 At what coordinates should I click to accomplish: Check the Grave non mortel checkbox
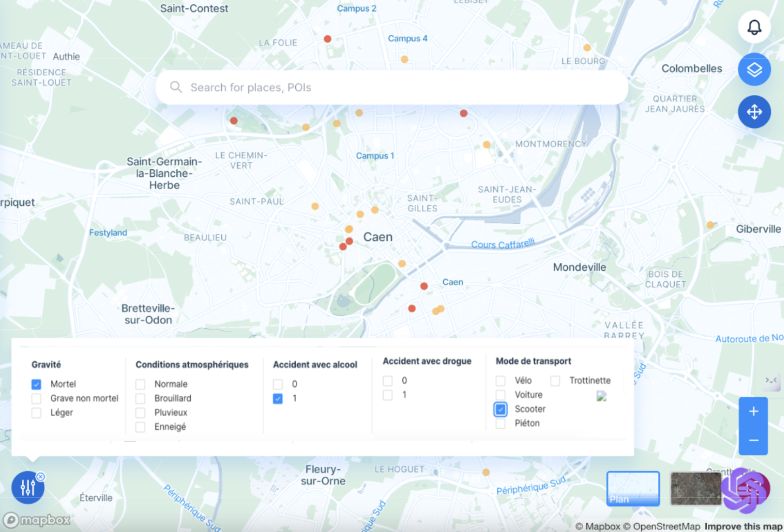pyautogui.click(x=36, y=399)
